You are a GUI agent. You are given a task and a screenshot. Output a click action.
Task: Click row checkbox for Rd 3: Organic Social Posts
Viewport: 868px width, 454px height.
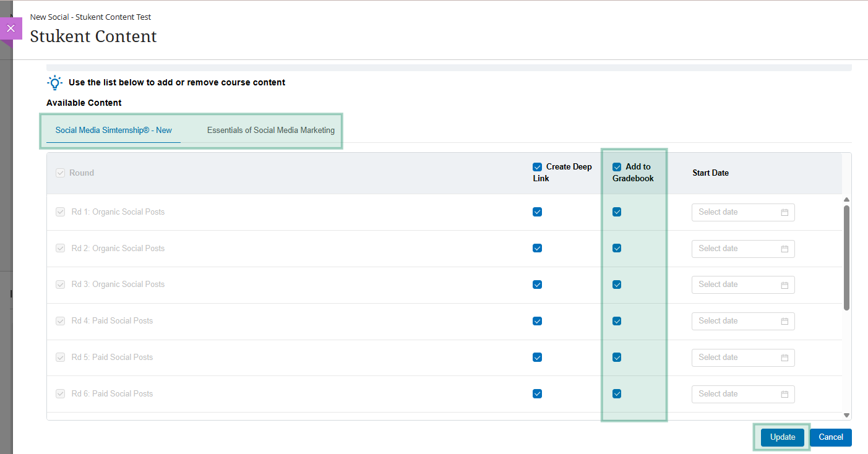point(61,285)
